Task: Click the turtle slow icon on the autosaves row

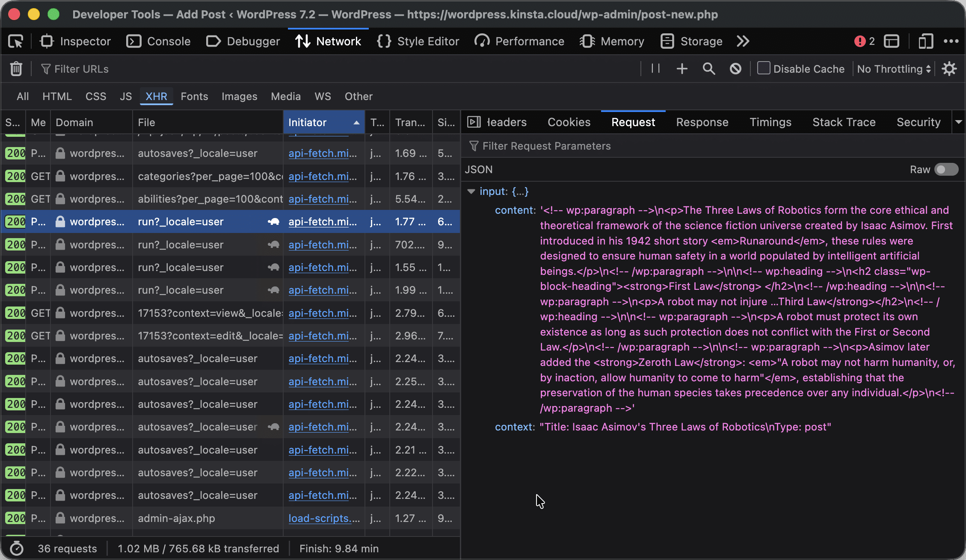Action: click(x=273, y=427)
